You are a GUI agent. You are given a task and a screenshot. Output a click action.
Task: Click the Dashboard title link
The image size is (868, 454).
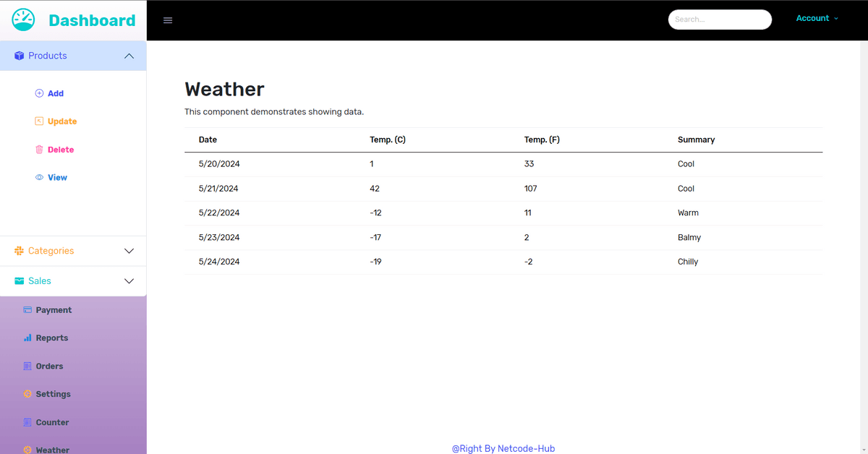pos(92,21)
